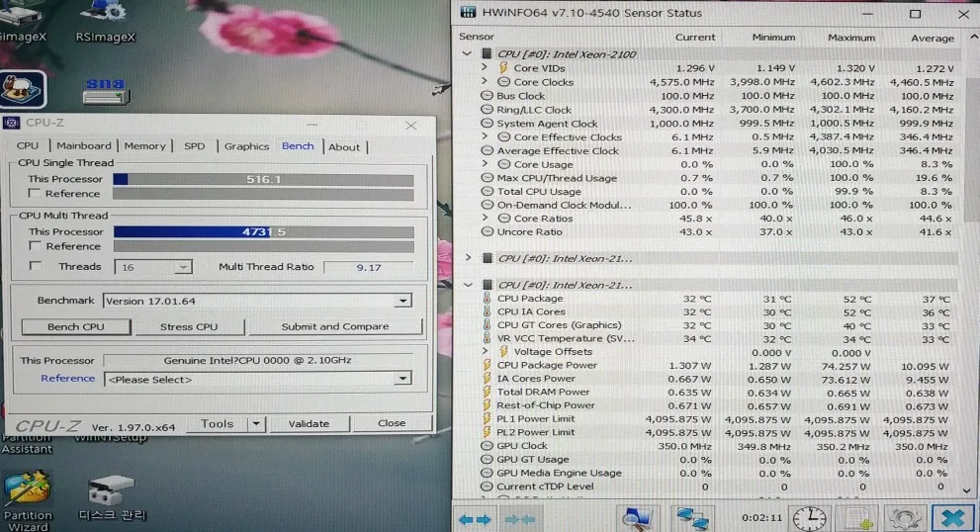Click Reference link label in CPU-Z
Screen dimensions: 980x532
(67, 378)
